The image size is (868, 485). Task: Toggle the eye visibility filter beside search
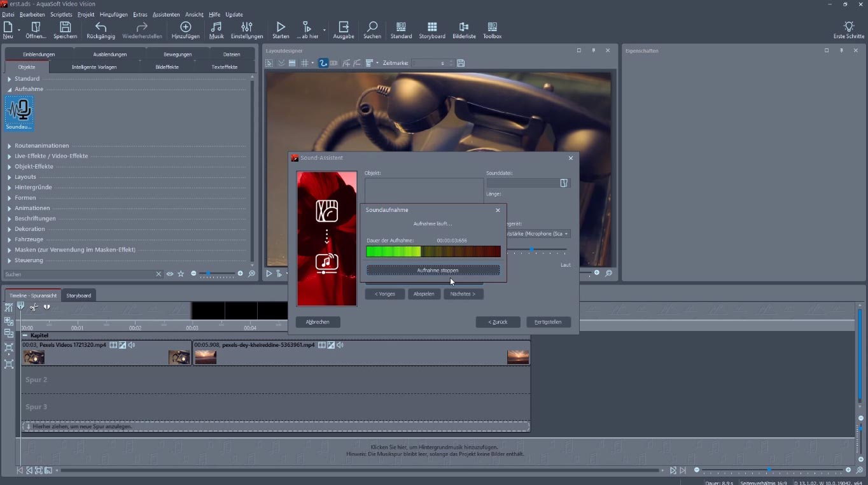(170, 274)
